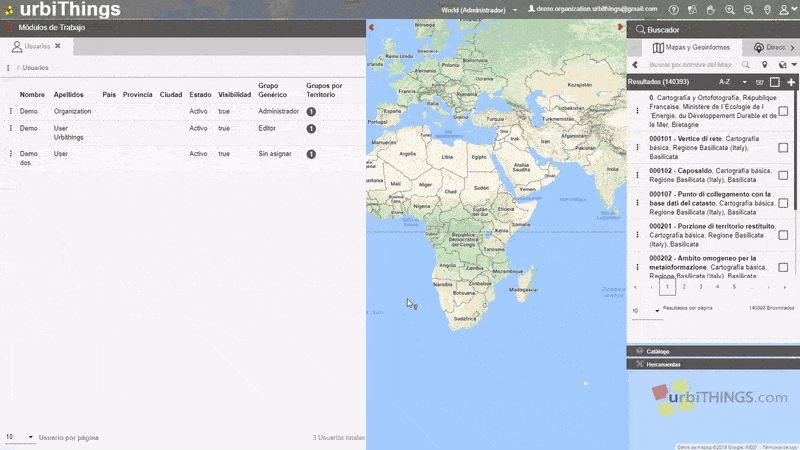Switch to the Direcc tab
Image resolution: width=800 pixels, height=450 pixels.
[770, 47]
